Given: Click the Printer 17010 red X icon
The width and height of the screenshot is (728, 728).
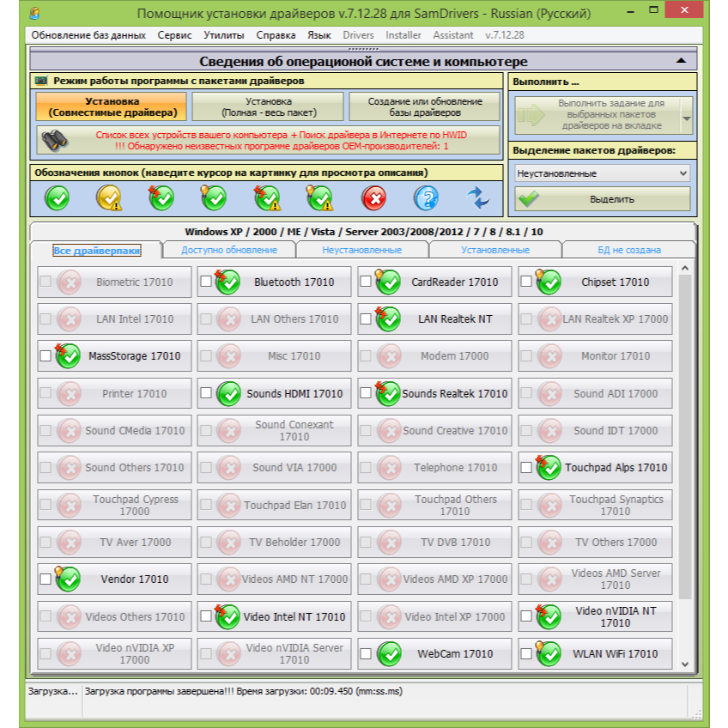Looking at the screenshot, I should click(x=70, y=394).
